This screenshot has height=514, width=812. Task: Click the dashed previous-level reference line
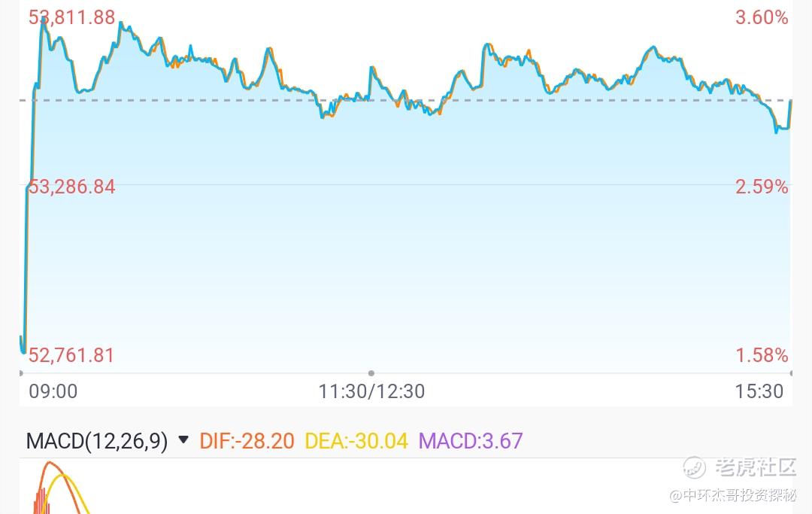[405, 100]
